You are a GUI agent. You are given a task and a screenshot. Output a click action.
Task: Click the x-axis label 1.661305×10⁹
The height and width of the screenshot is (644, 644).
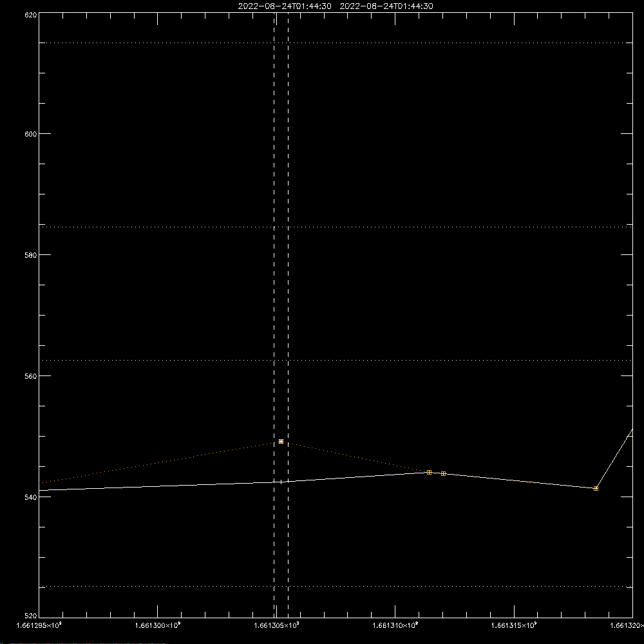[x=276, y=625]
